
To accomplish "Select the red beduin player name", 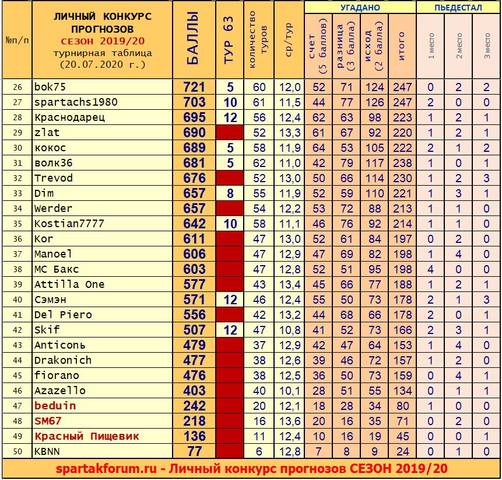I will pos(55,406).
